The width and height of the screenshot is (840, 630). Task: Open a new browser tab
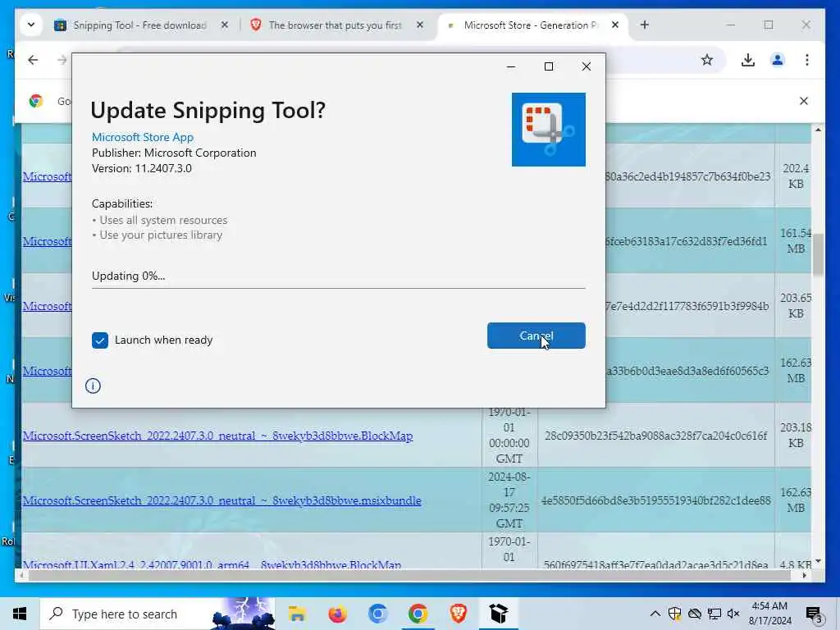[645, 25]
